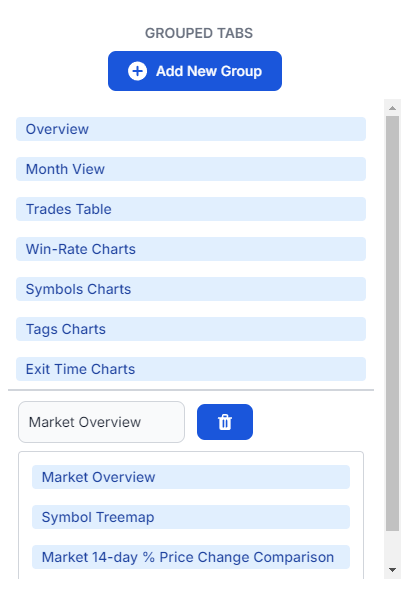Open the Exit Time Charts item
The height and width of the screenshot is (596, 418).
pos(191,369)
